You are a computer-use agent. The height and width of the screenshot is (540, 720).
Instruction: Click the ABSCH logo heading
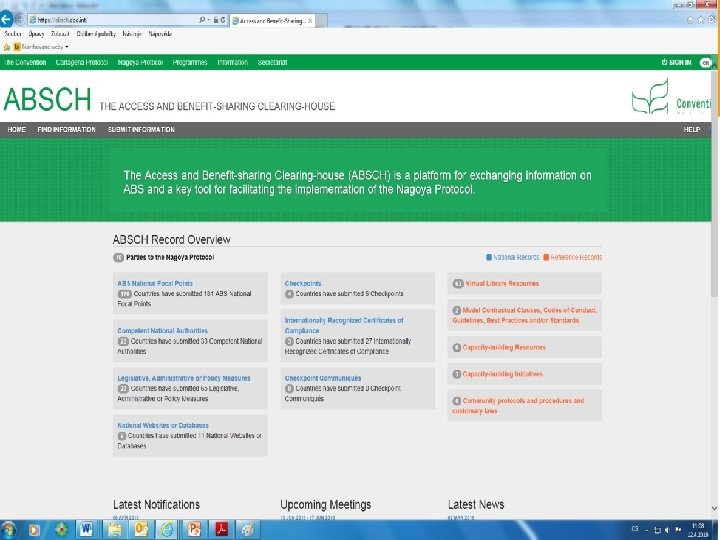[x=47, y=100]
